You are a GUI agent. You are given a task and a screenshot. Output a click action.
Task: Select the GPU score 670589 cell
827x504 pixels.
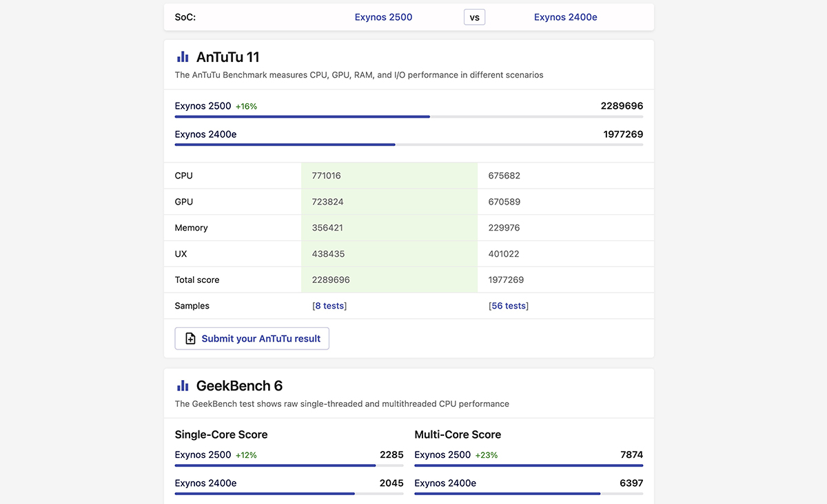point(566,202)
